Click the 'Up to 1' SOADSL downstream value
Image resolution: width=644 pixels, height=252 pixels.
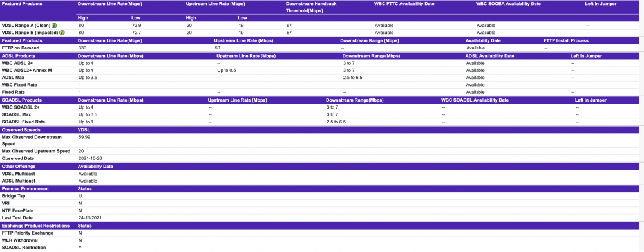pyautogui.click(x=86, y=122)
